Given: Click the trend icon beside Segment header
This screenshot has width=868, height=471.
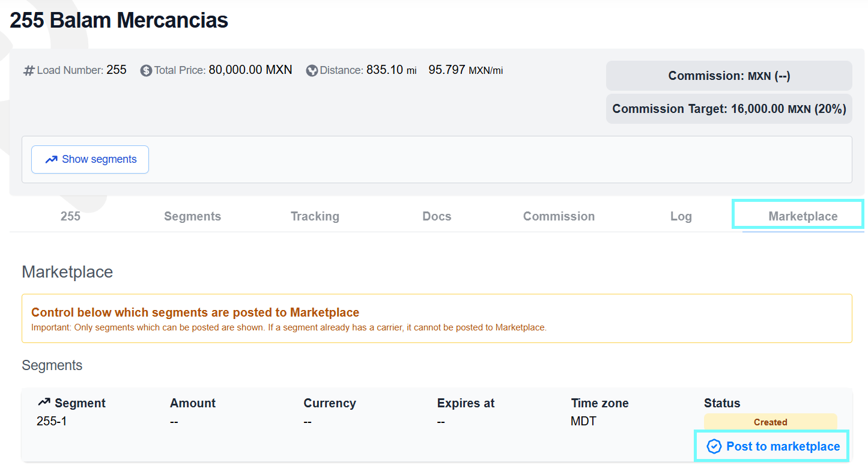Looking at the screenshot, I should point(44,403).
